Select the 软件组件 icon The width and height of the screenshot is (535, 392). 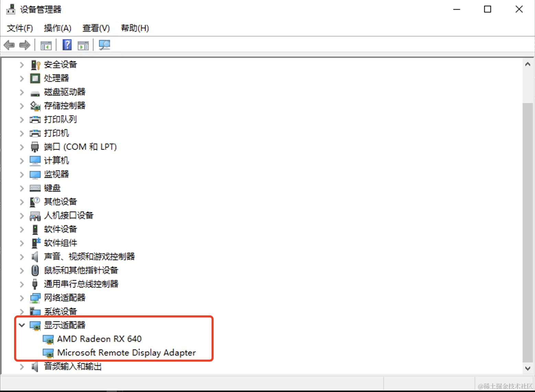click(x=36, y=243)
